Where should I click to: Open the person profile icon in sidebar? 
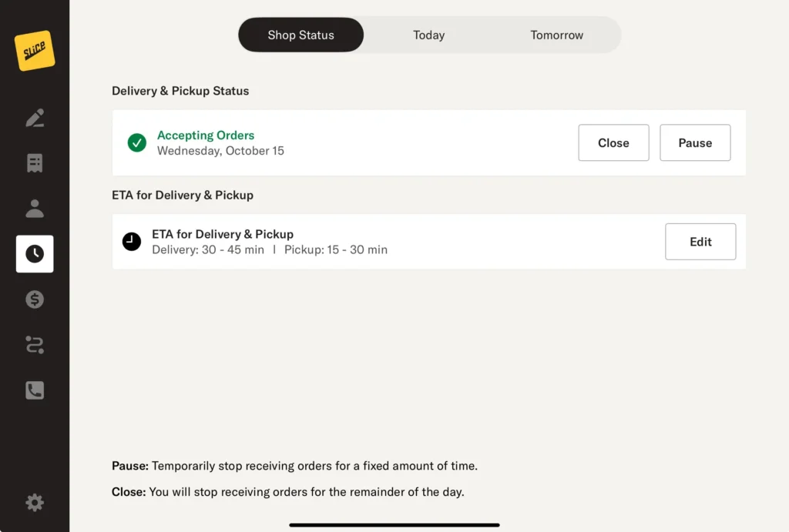(35, 209)
